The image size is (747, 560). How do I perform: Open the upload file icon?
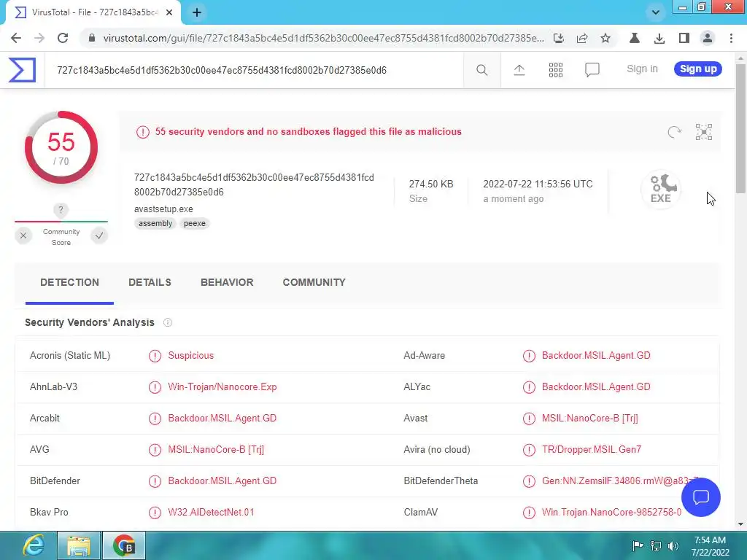(519, 70)
